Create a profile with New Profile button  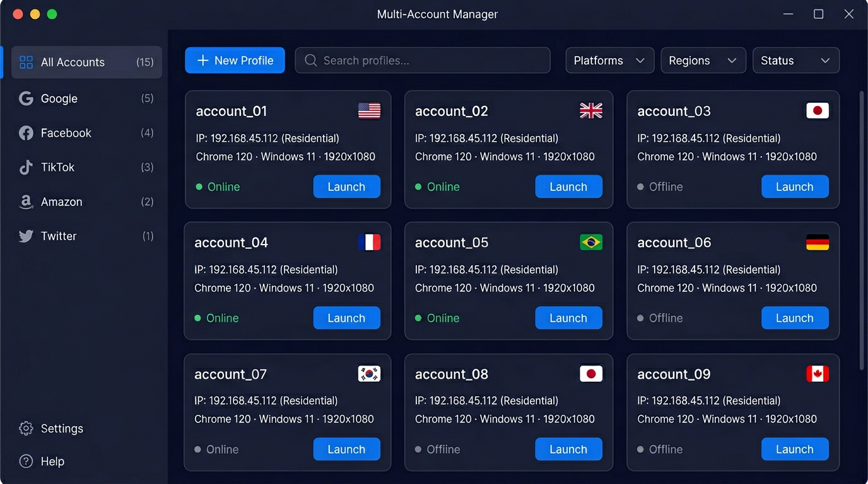(x=235, y=60)
